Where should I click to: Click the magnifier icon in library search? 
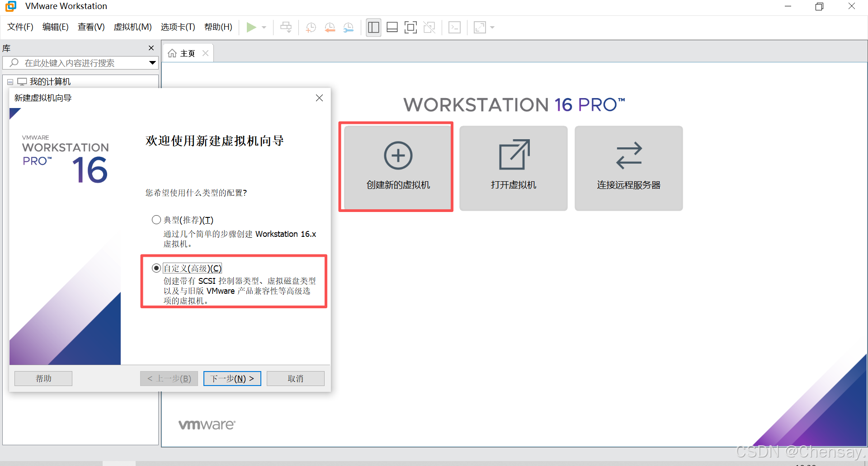point(14,62)
